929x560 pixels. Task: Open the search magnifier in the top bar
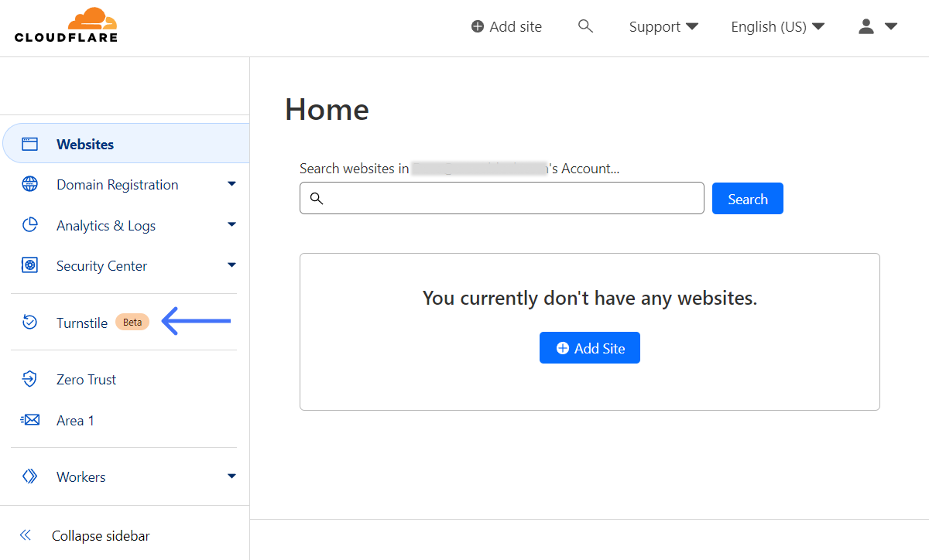[x=585, y=26]
